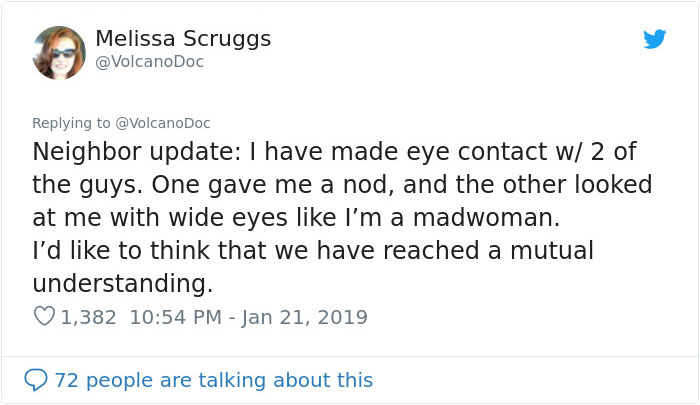Like the tweet with the heart icon

[44, 317]
